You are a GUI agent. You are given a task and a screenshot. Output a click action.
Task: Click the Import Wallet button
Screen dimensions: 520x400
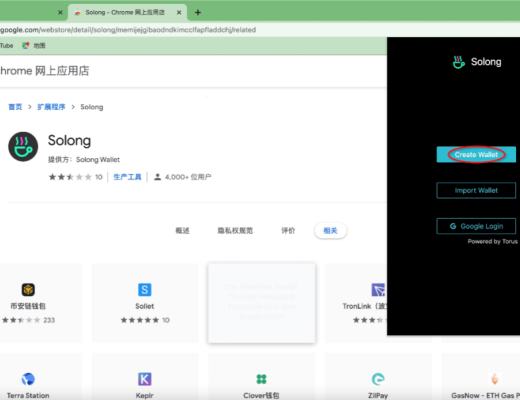(476, 190)
